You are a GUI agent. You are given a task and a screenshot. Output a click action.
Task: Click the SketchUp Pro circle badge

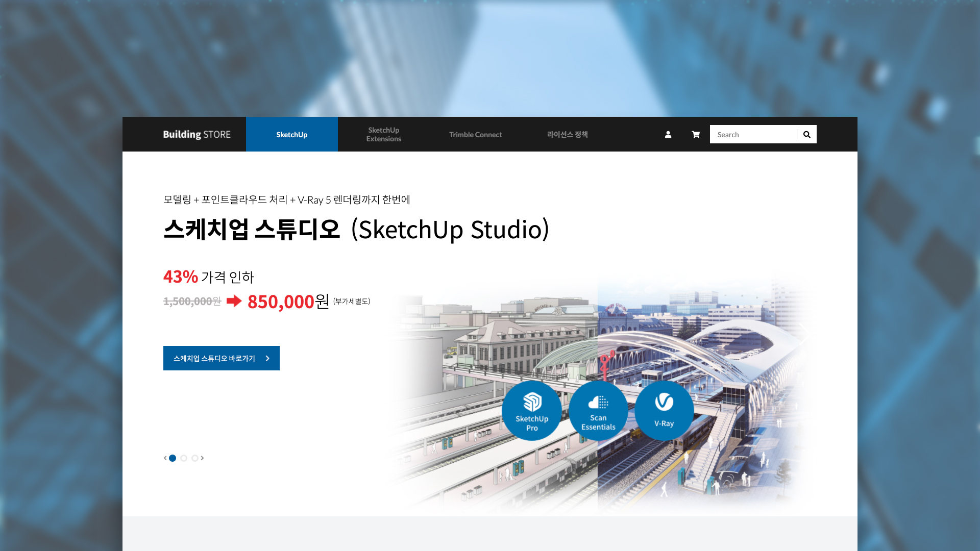[x=532, y=411]
